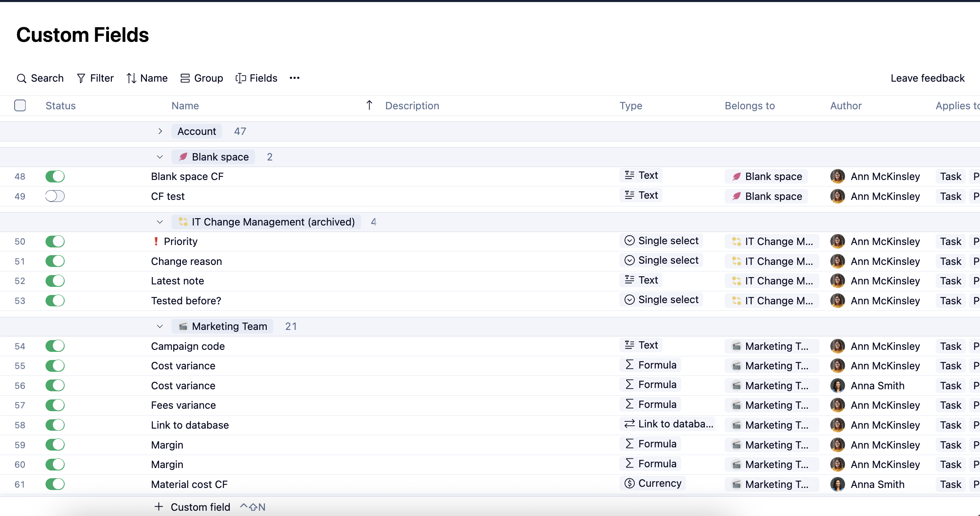The height and width of the screenshot is (516, 980).
Task: Click Anna Smith in row 56
Action: click(878, 386)
